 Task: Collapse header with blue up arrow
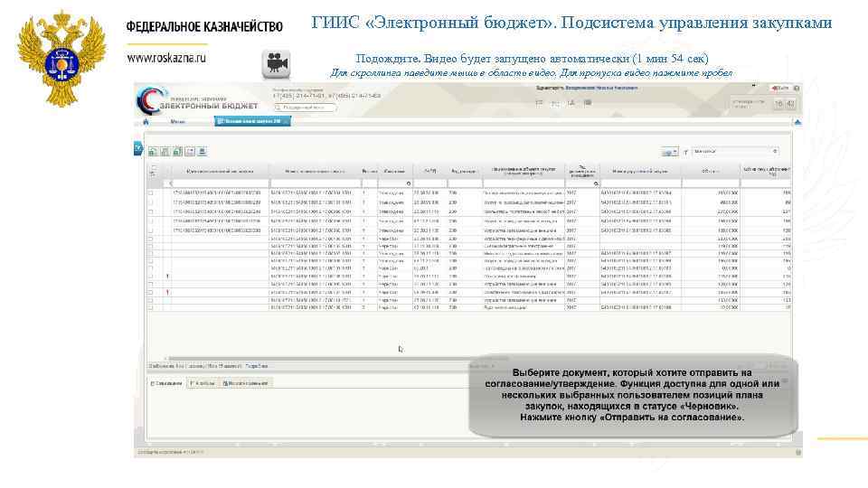(797, 122)
